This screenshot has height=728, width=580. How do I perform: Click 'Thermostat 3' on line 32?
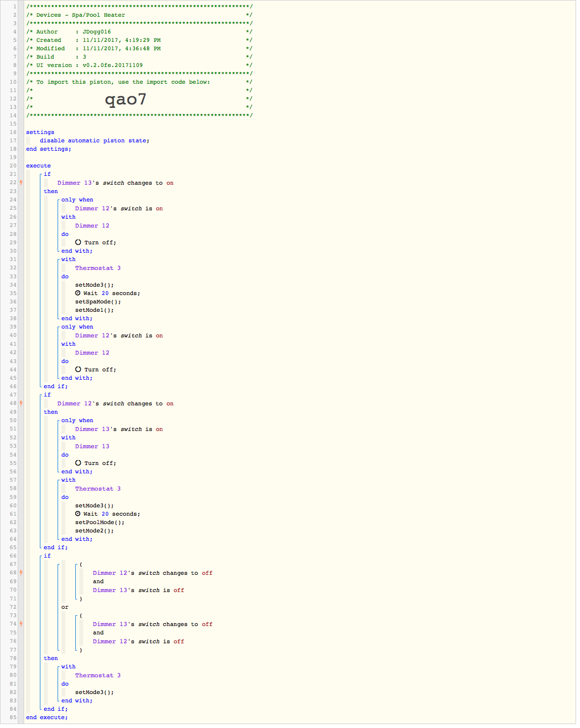(x=97, y=268)
